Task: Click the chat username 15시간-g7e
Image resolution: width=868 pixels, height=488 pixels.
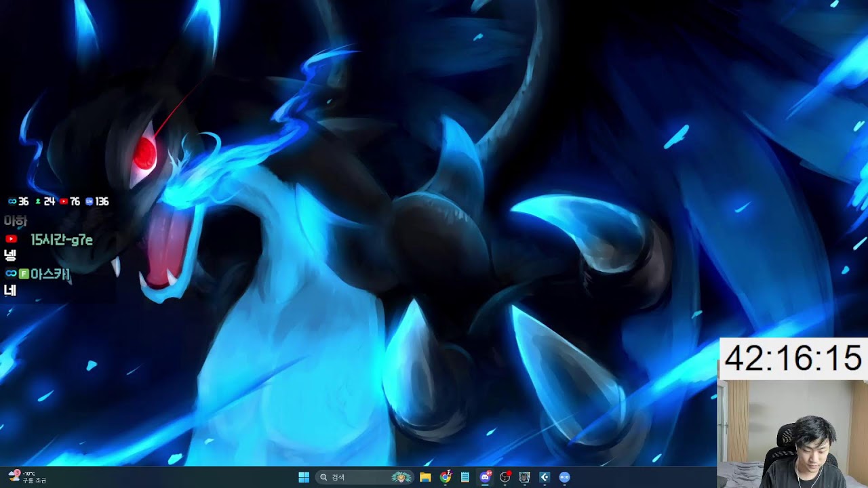Action: coord(61,240)
